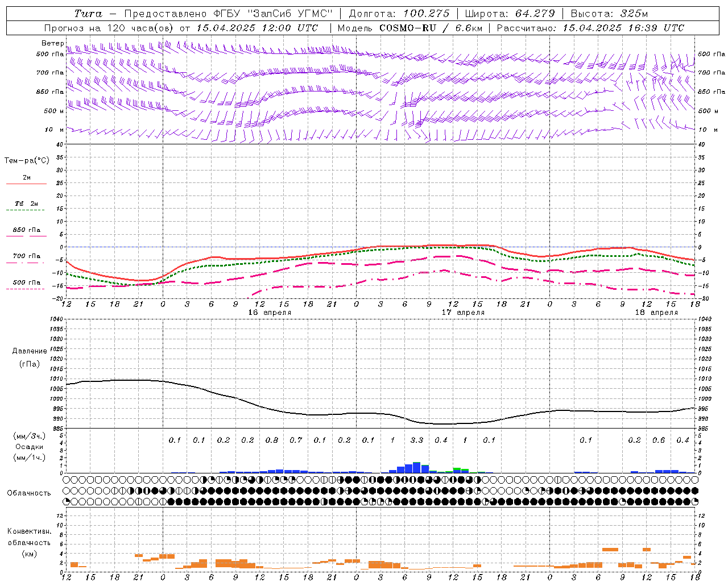Viewport: 728px width, 582px height.
Task: Click "500 м" on left wind axis
Action: click(54, 111)
